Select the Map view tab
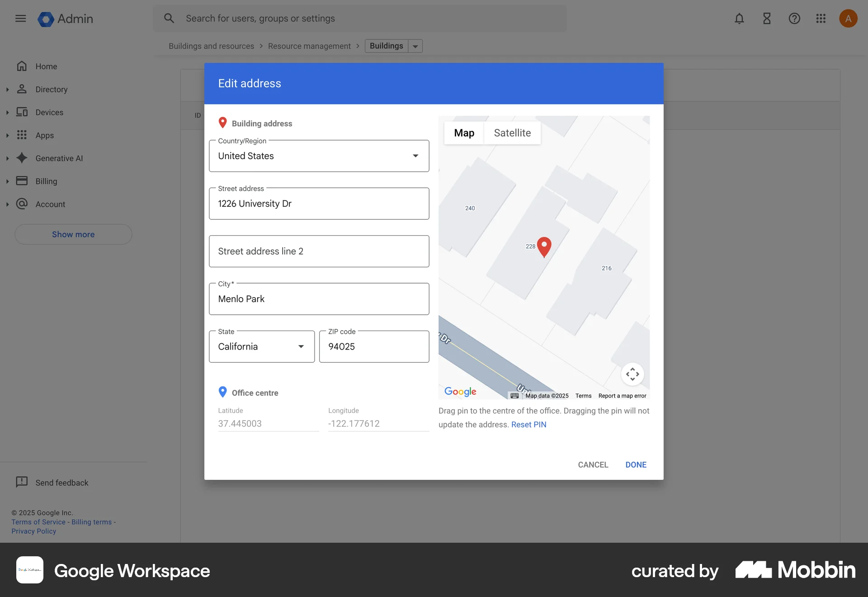 (x=464, y=133)
